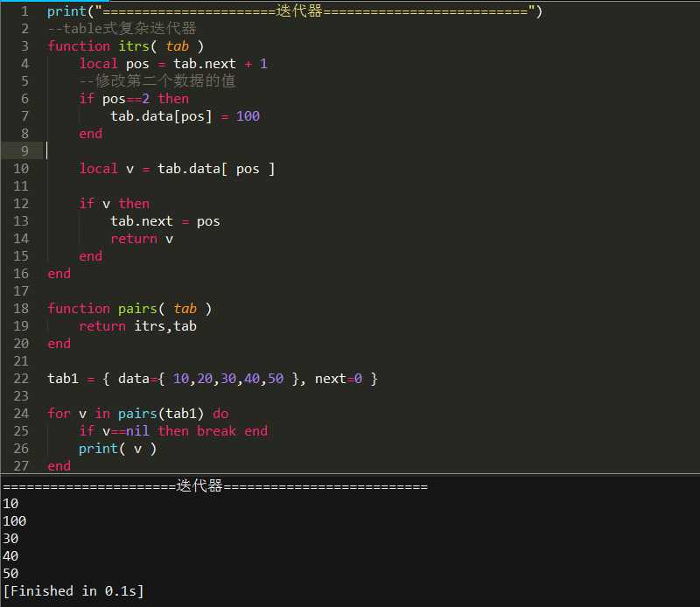The width and height of the screenshot is (700, 607).
Task: Click 'print( v )' on line 26
Action: click(118, 449)
